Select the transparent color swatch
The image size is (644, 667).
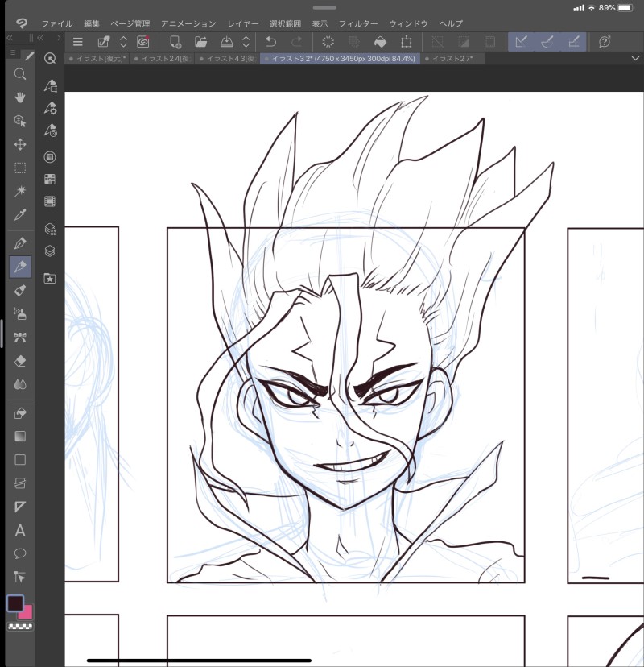pyautogui.click(x=20, y=627)
